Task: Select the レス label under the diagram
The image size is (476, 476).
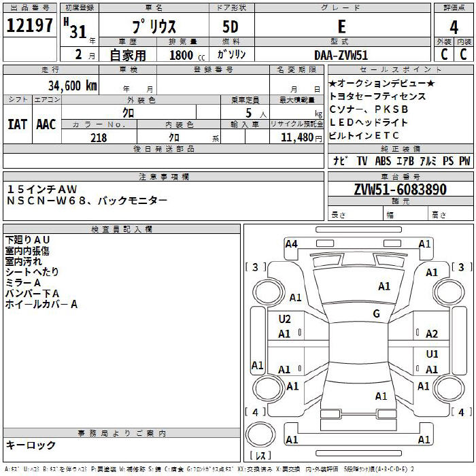Action: pyautogui.click(x=259, y=456)
